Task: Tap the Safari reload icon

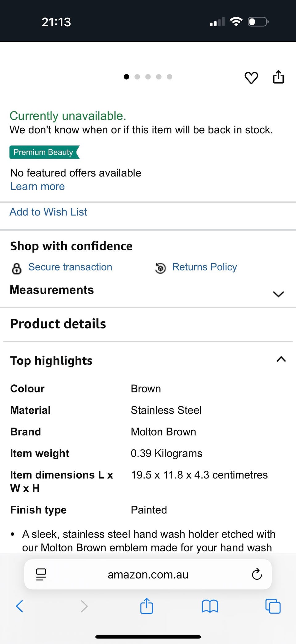Action: 257,574
